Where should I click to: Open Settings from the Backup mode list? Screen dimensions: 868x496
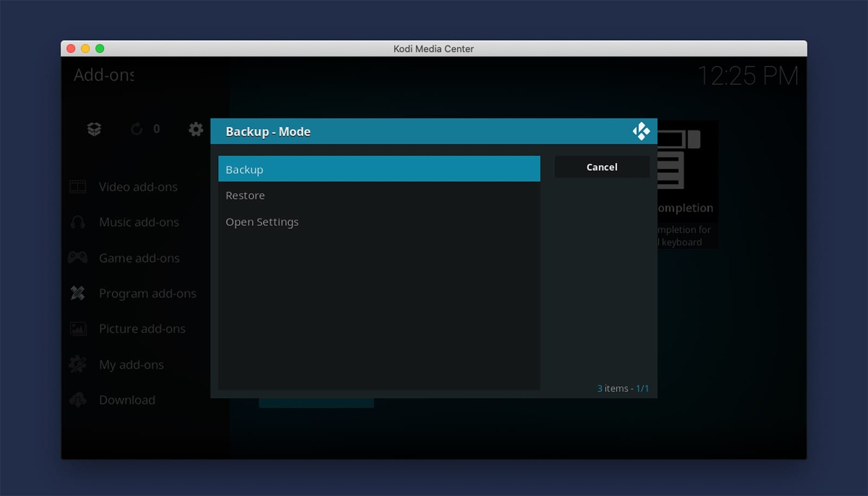(x=379, y=222)
